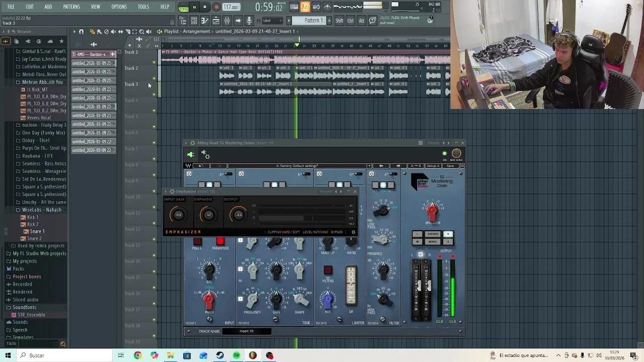This screenshot has height=362, width=644.
Task: Adjust the Emphasizer INPUT GAIN knob
Action: tap(179, 215)
